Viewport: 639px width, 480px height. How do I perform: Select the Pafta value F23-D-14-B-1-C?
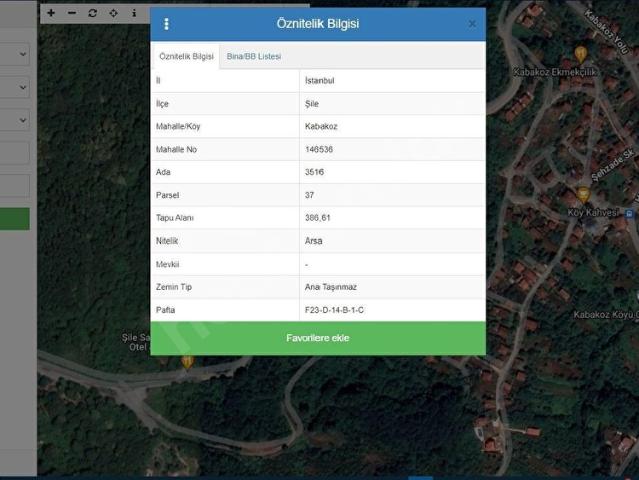coord(392,310)
